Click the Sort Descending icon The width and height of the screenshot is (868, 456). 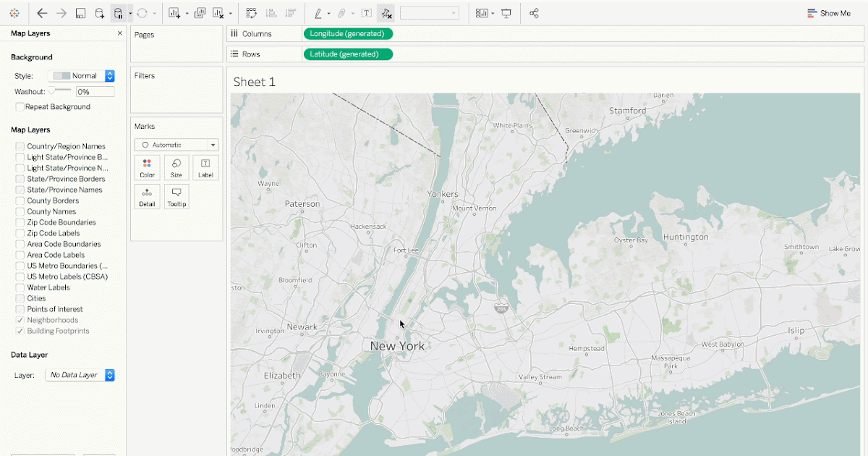tap(291, 13)
